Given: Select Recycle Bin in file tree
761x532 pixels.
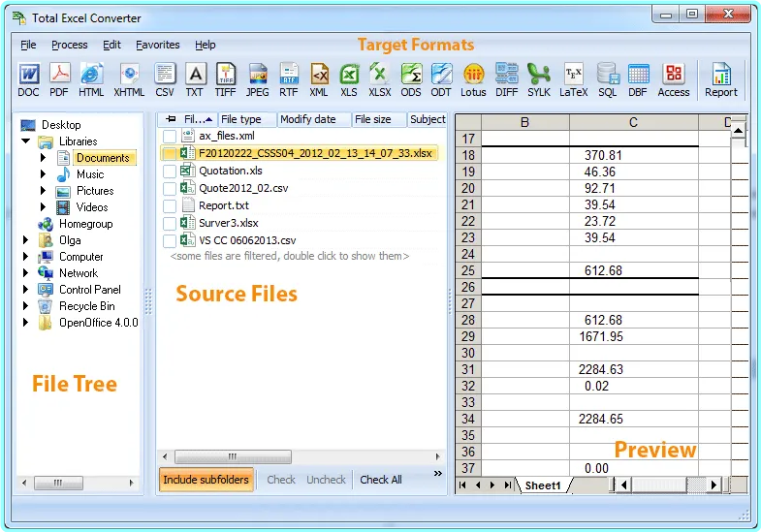Looking at the screenshot, I should (87, 306).
